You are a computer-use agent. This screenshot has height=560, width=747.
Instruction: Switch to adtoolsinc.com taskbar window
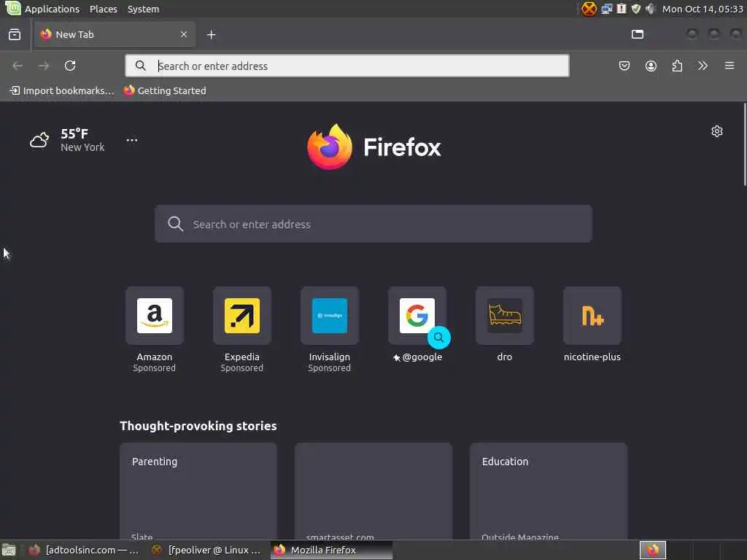83,550
